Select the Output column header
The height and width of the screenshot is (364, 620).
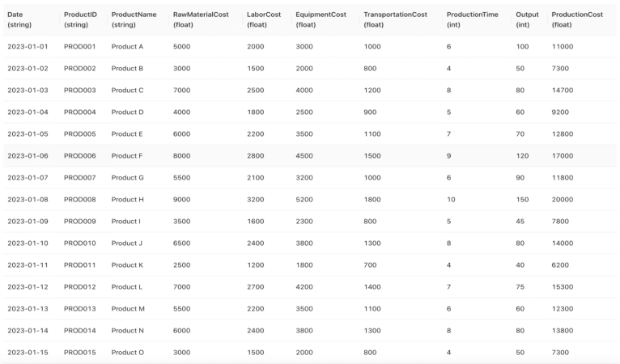click(x=527, y=19)
